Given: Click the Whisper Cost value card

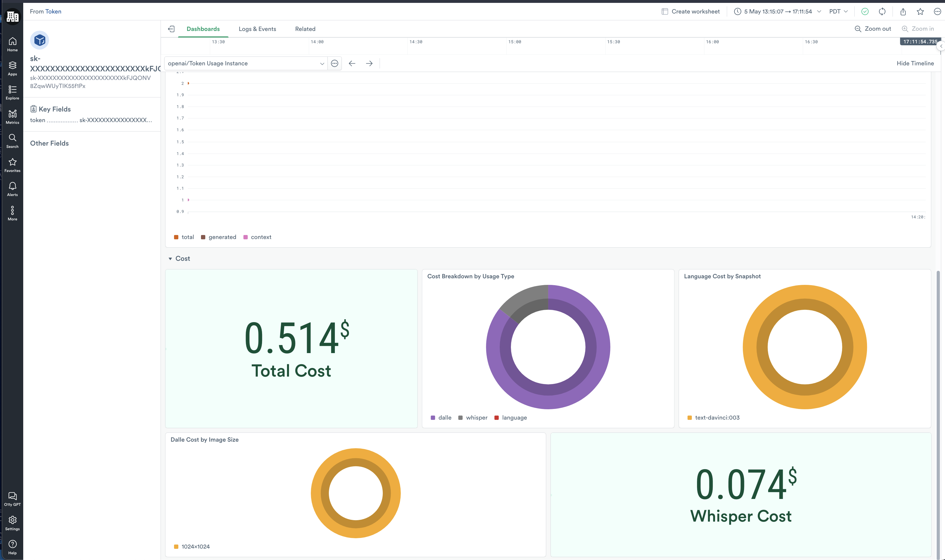Looking at the screenshot, I should [741, 495].
